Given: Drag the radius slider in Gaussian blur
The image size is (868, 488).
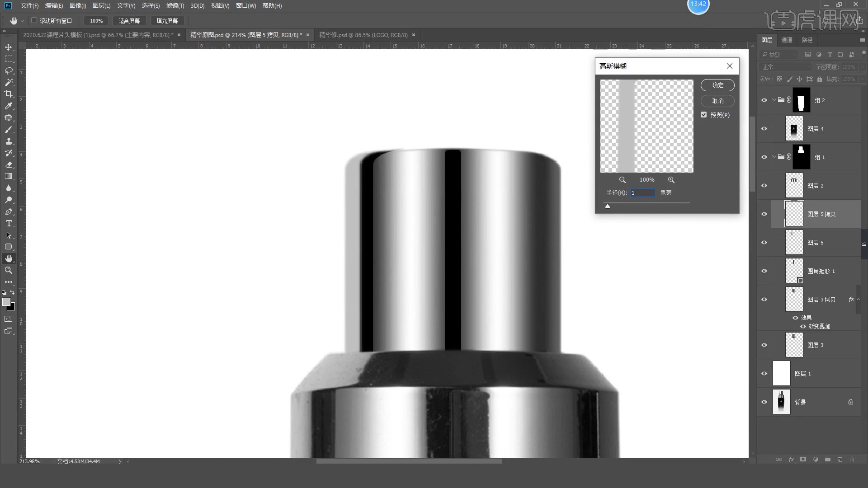Looking at the screenshot, I should (607, 206).
